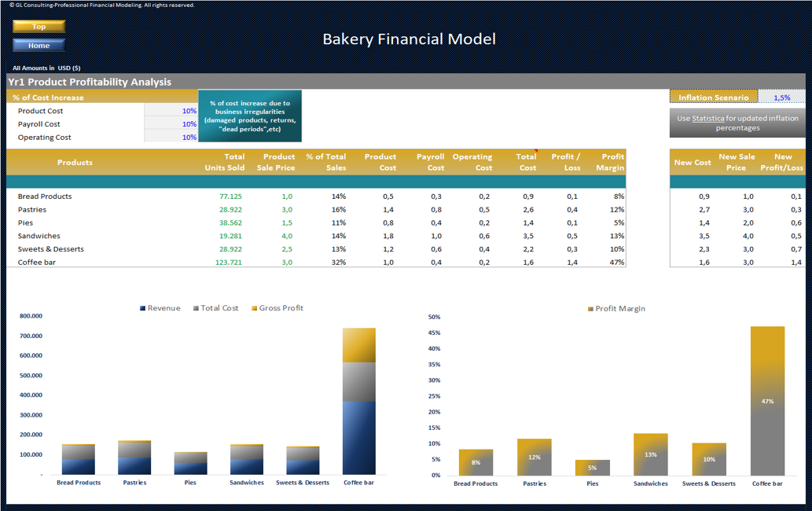Select the Product Cost percentage cell
The width and height of the screenshot is (812, 511).
(x=171, y=111)
